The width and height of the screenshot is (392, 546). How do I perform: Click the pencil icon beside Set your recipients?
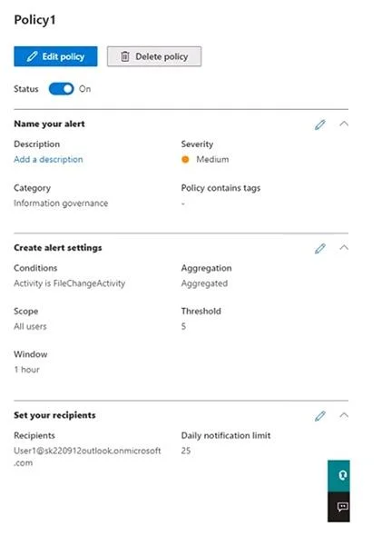tap(320, 416)
